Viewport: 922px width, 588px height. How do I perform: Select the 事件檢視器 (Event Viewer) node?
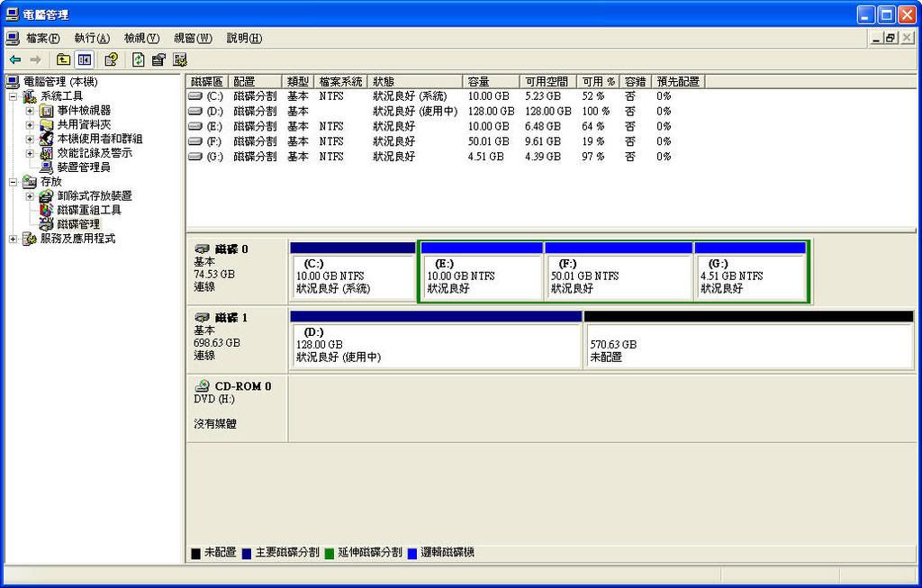pyautogui.click(x=84, y=110)
